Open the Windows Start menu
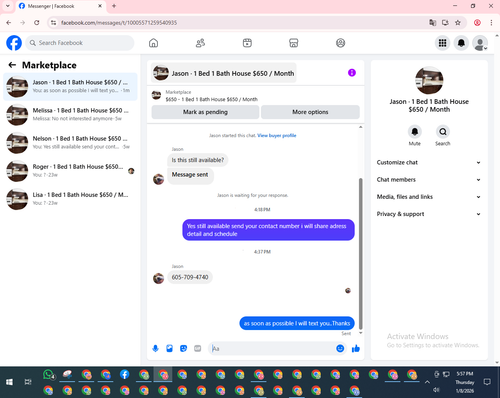Screen dimensions: 500x398 [x=9, y=382]
